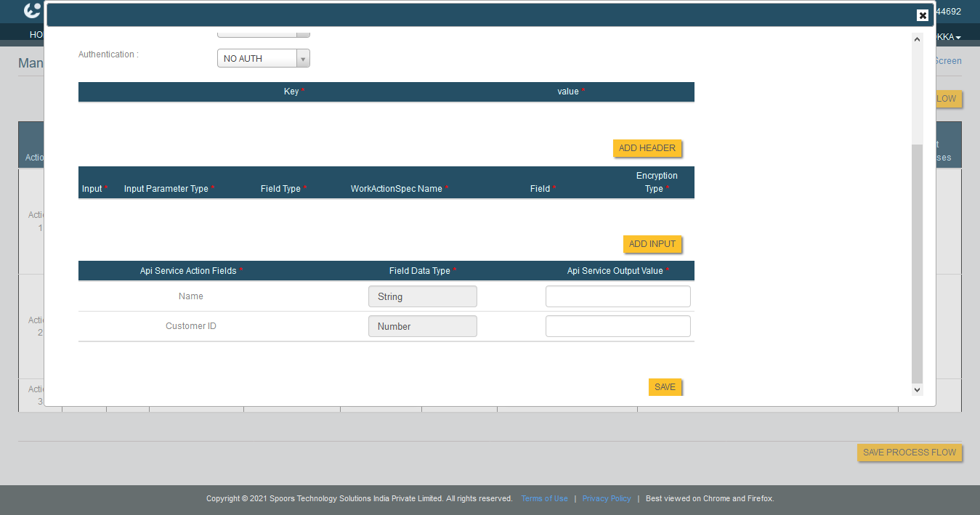Open the Terms of Use link
The width and height of the screenshot is (980, 515).
coord(544,498)
